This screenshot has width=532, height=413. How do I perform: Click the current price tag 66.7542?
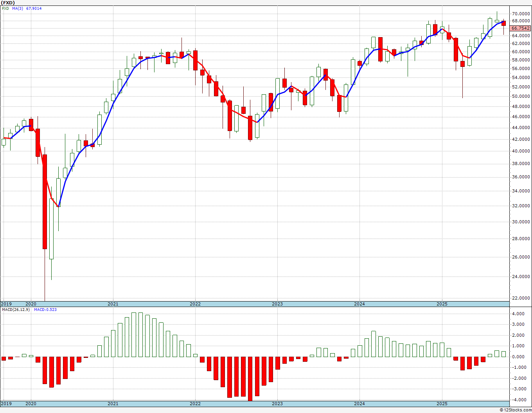click(x=521, y=28)
